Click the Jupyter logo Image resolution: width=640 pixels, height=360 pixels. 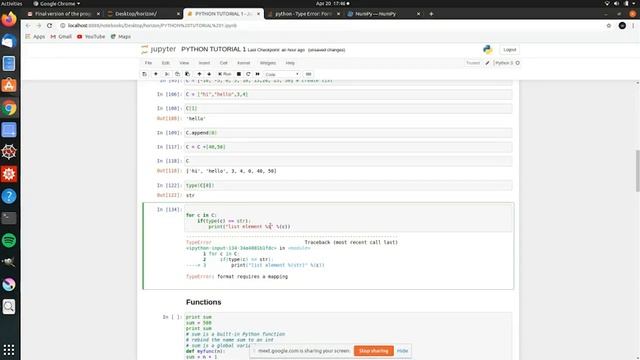[159, 49]
